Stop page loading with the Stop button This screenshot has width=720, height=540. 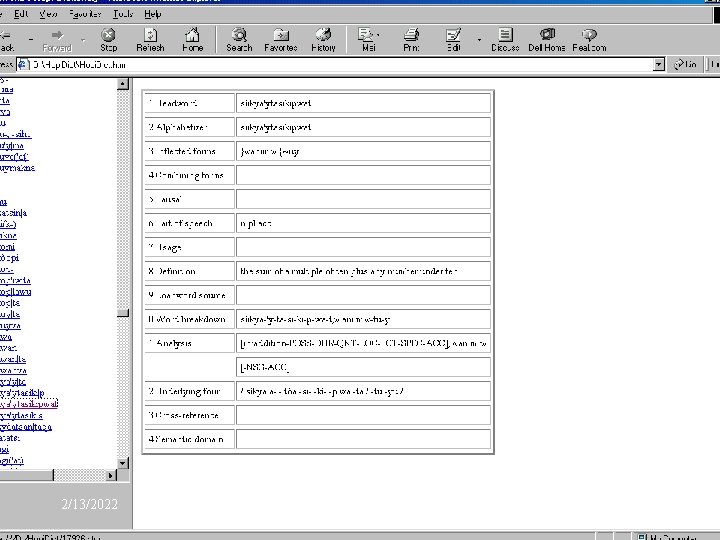108,40
